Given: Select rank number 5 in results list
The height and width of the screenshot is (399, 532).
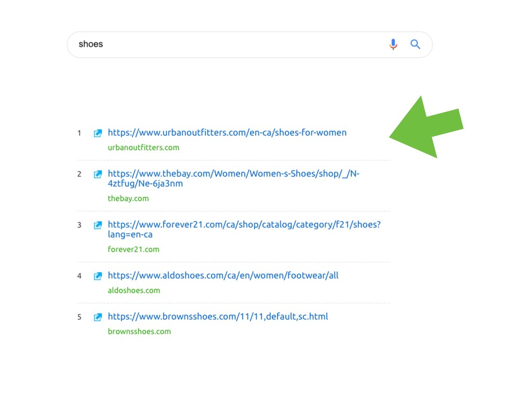Looking at the screenshot, I should point(79,317).
